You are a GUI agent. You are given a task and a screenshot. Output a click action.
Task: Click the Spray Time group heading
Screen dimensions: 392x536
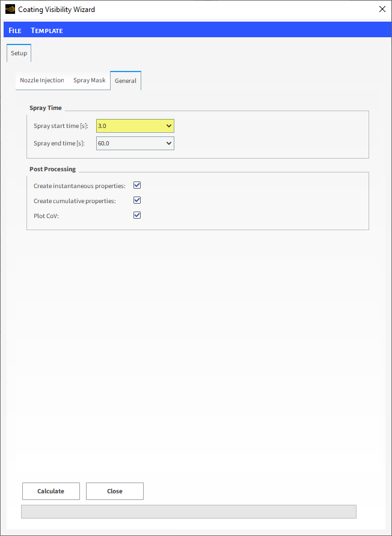[x=46, y=108]
